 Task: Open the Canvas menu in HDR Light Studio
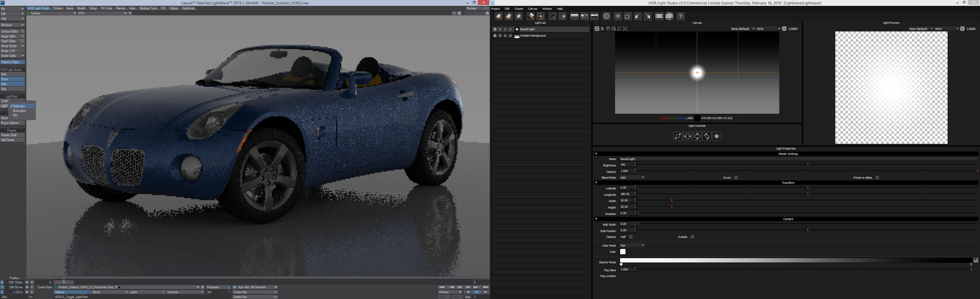[533, 9]
